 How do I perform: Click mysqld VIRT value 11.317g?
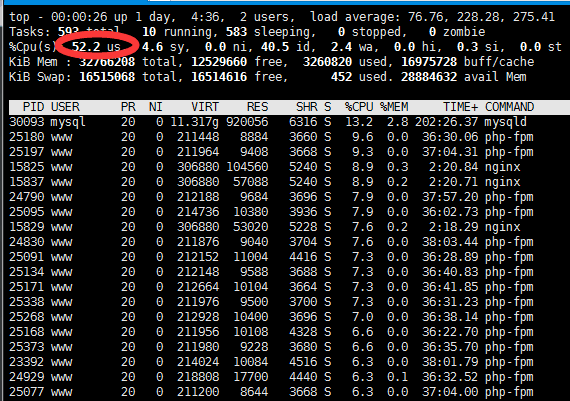tap(194, 122)
